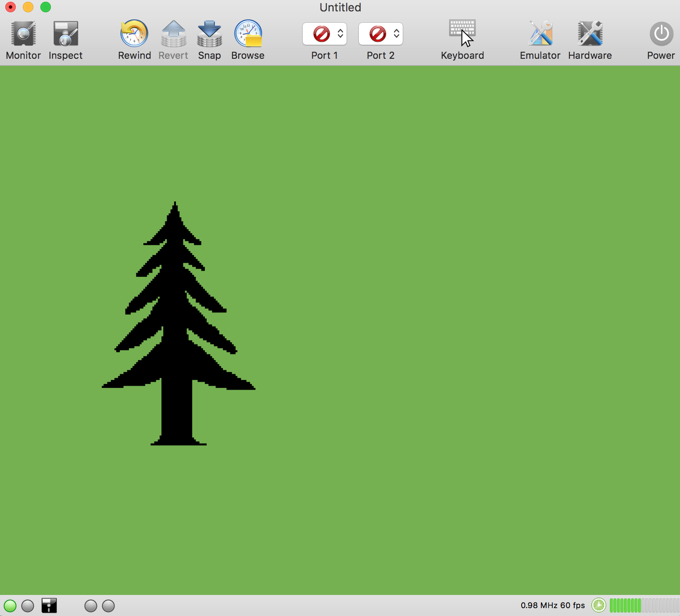The width and height of the screenshot is (680, 616).
Task: Click the Port 2 chevron stepper arrows
Action: [x=397, y=34]
